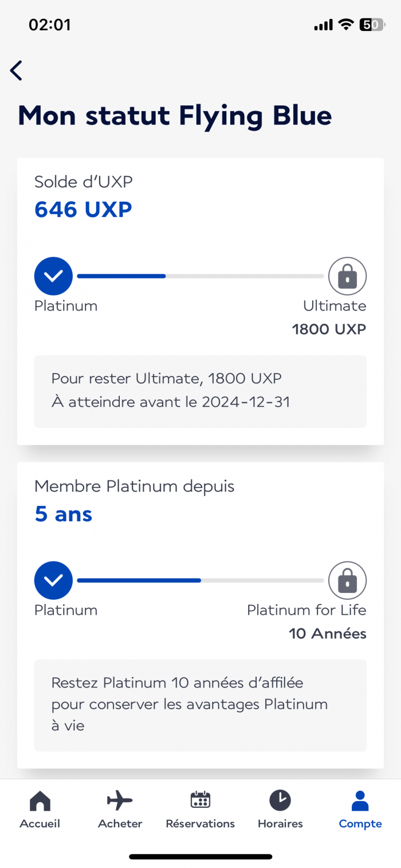Tap the Horaires clock icon
401x868 pixels.
click(280, 800)
